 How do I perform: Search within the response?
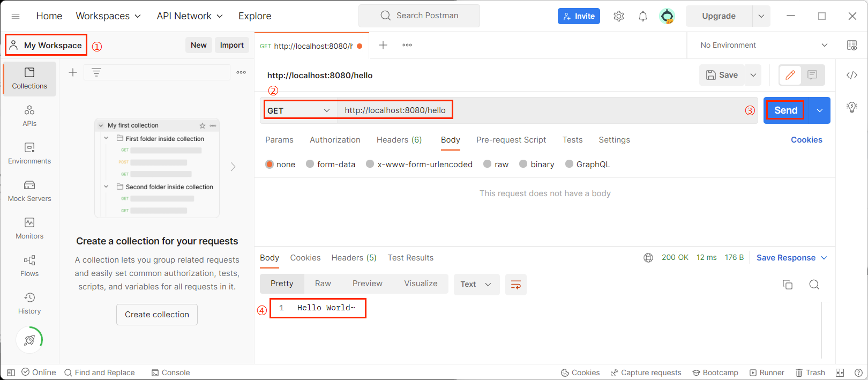(x=814, y=285)
